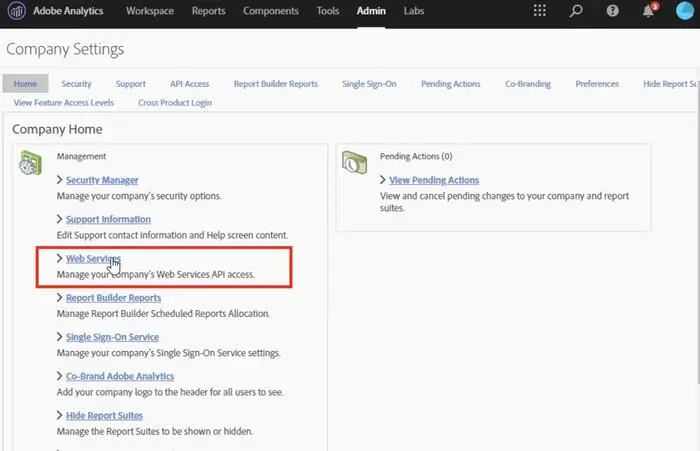The height and width of the screenshot is (451, 700).
Task: Open the user profile avatar
Action: click(685, 10)
